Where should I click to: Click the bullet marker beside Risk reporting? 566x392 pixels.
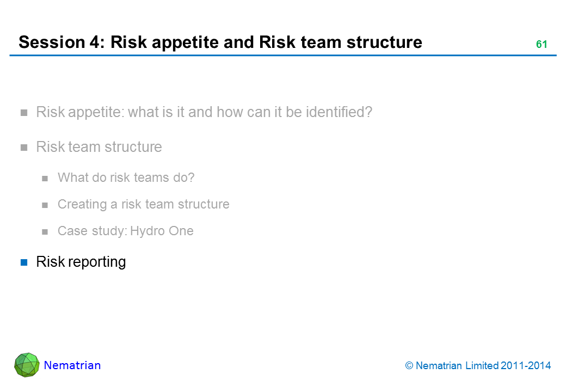point(24,262)
